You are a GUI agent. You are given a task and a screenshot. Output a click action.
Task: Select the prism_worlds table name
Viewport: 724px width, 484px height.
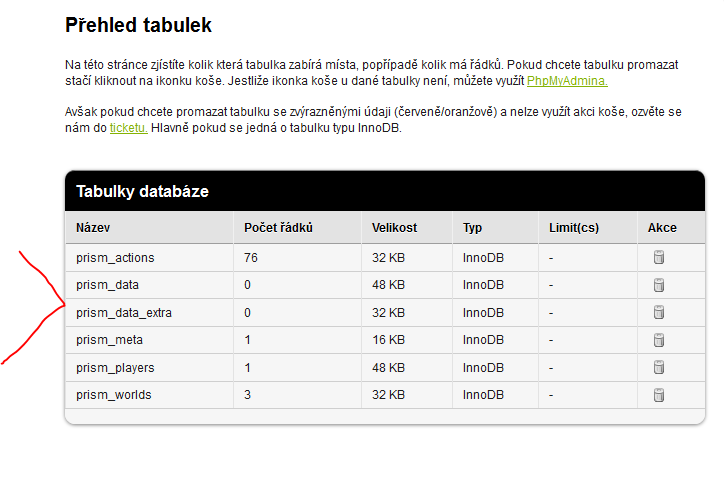coord(114,395)
